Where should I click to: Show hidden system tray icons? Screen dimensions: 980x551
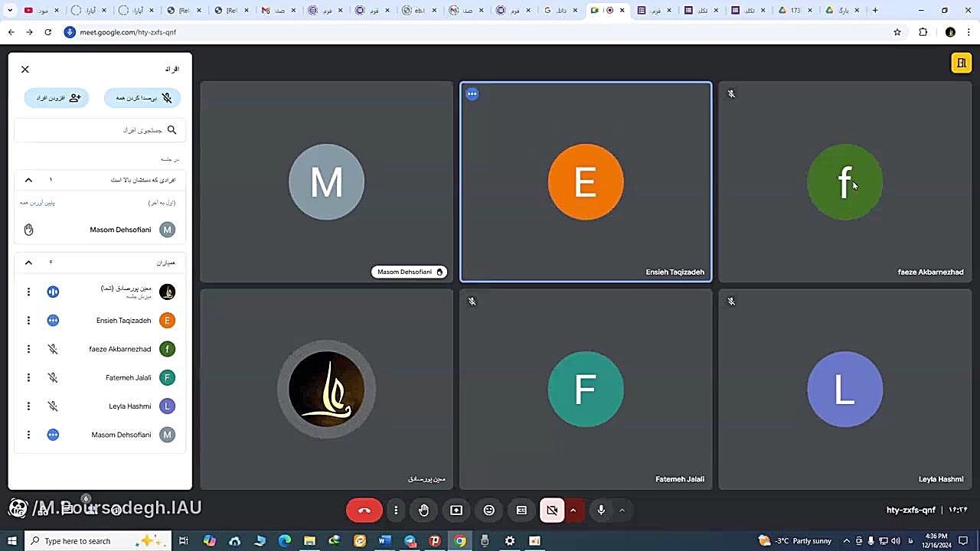[x=846, y=541]
